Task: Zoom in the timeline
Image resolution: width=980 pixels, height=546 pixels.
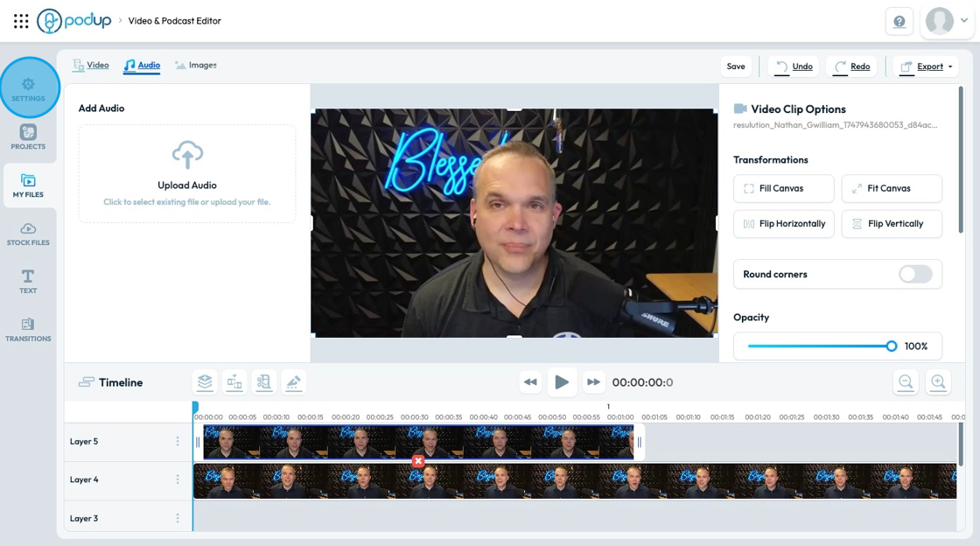Action: click(938, 381)
